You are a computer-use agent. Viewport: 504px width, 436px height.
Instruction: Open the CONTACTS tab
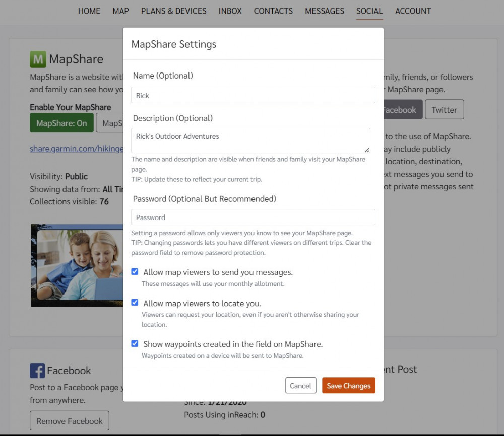click(273, 11)
